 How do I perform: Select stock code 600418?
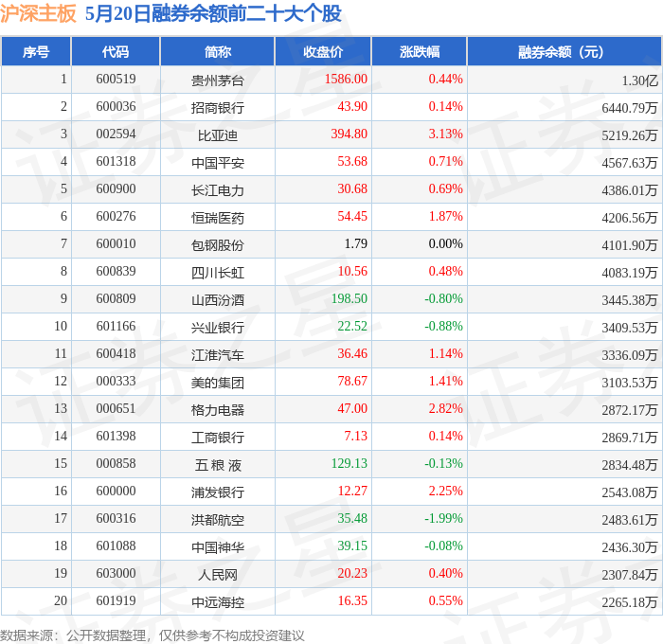[116, 354]
